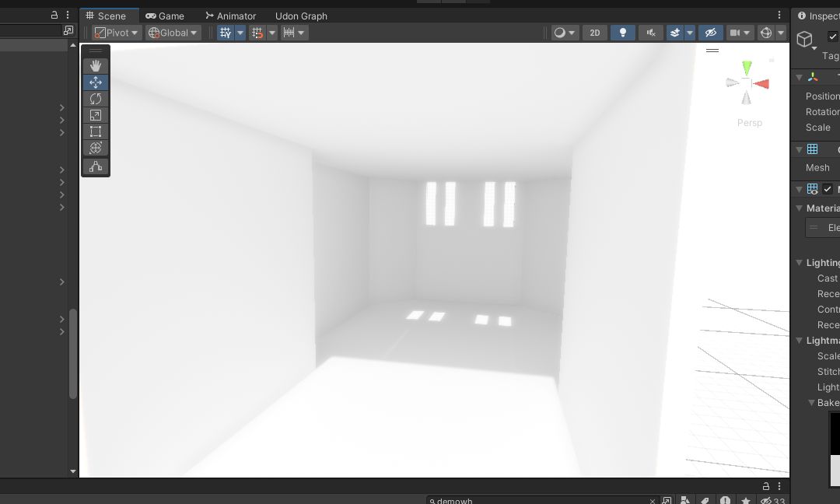Click Hierarchy search open-in-new-window icon

[68, 30]
